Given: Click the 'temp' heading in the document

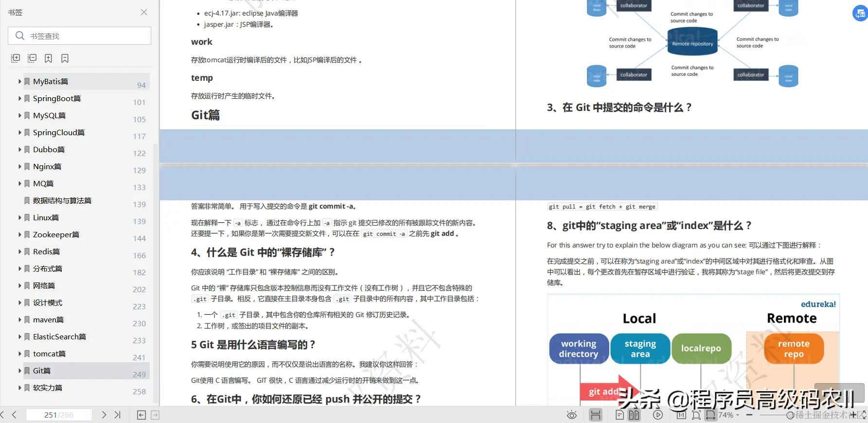Looking at the screenshot, I should pyautogui.click(x=202, y=78).
